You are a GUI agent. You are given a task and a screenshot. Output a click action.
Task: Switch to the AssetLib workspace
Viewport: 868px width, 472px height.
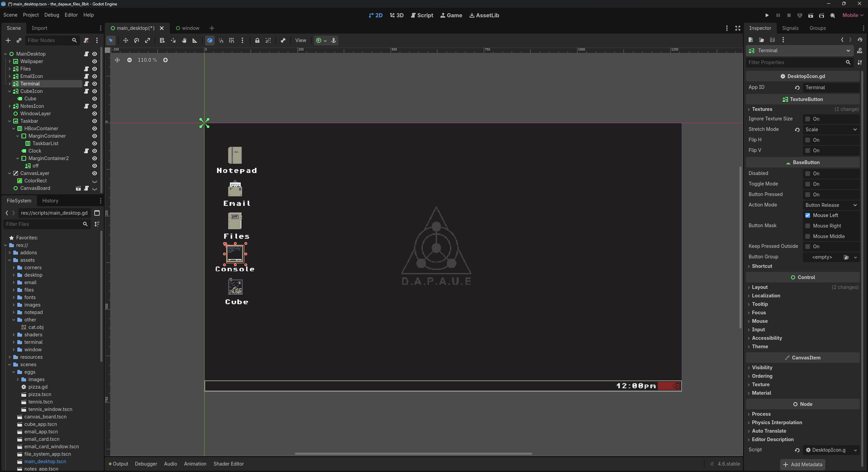point(484,15)
